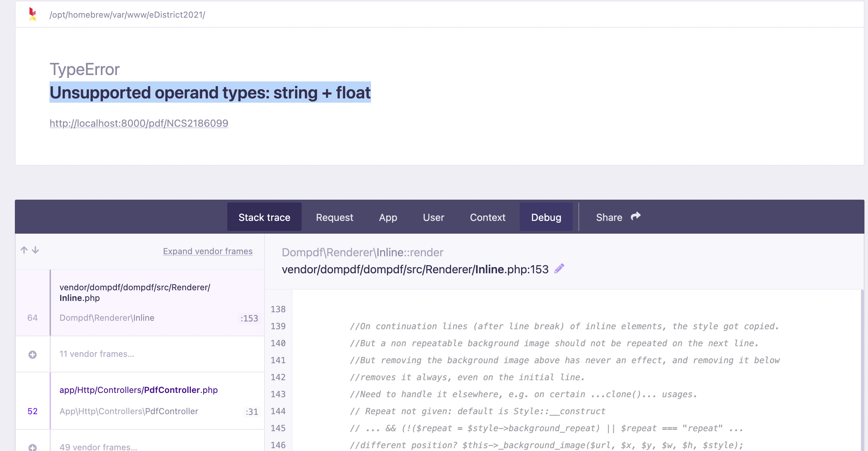This screenshot has width=868, height=451.
Task: Expand the 49 vendor frames with plus icon
Action: tap(33, 447)
